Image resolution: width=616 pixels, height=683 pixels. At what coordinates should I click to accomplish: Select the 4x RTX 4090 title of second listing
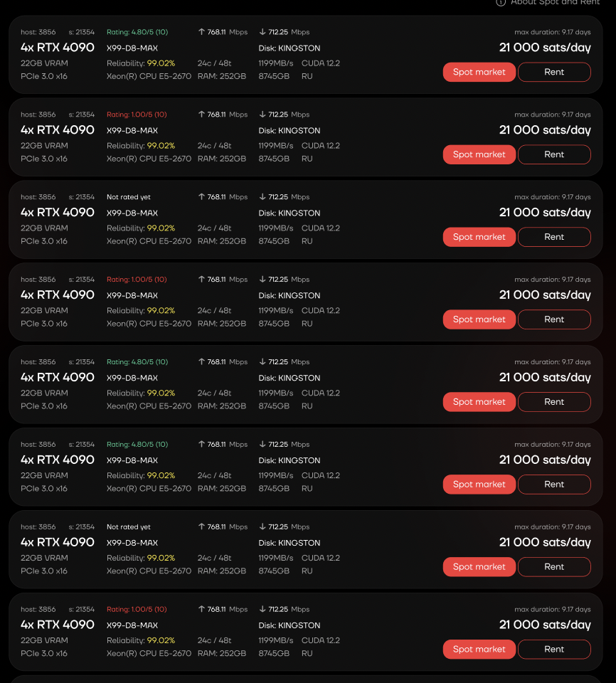58,130
